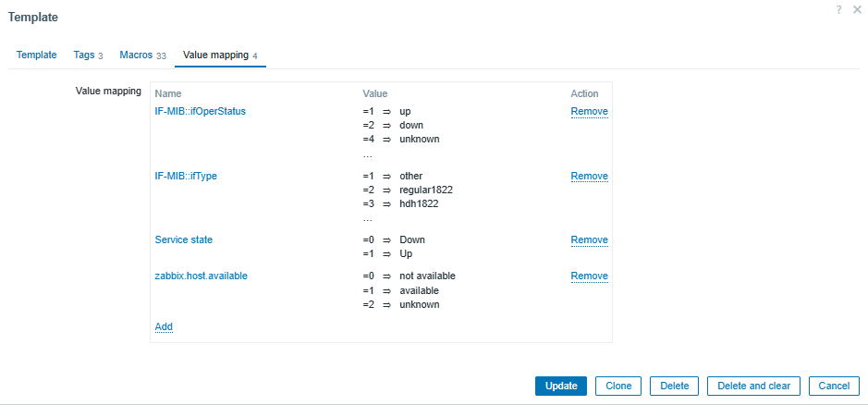Remove the IF-MIB::ifOperStatus mapping

pos(590,111)
